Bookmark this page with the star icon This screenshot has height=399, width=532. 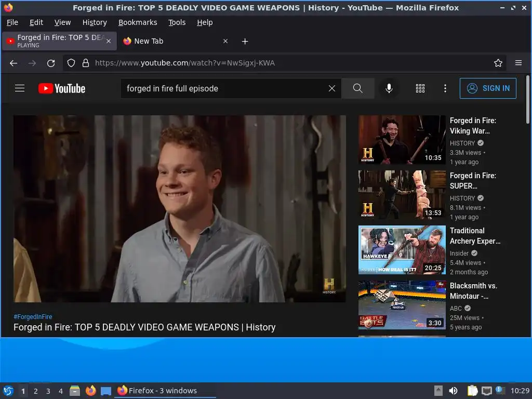tap(498, 63)
